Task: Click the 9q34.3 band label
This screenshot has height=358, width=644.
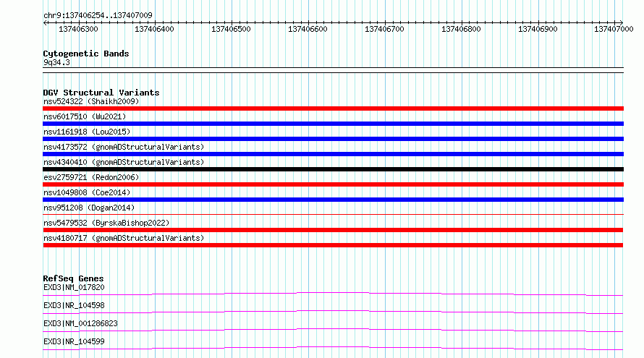Action: (56, 62)
